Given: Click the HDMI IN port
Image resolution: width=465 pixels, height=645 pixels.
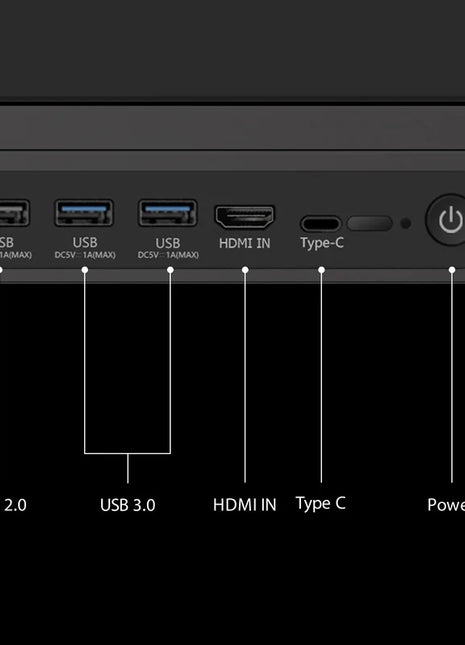Looking at the screenshot, I should click(x=244, y=217).
